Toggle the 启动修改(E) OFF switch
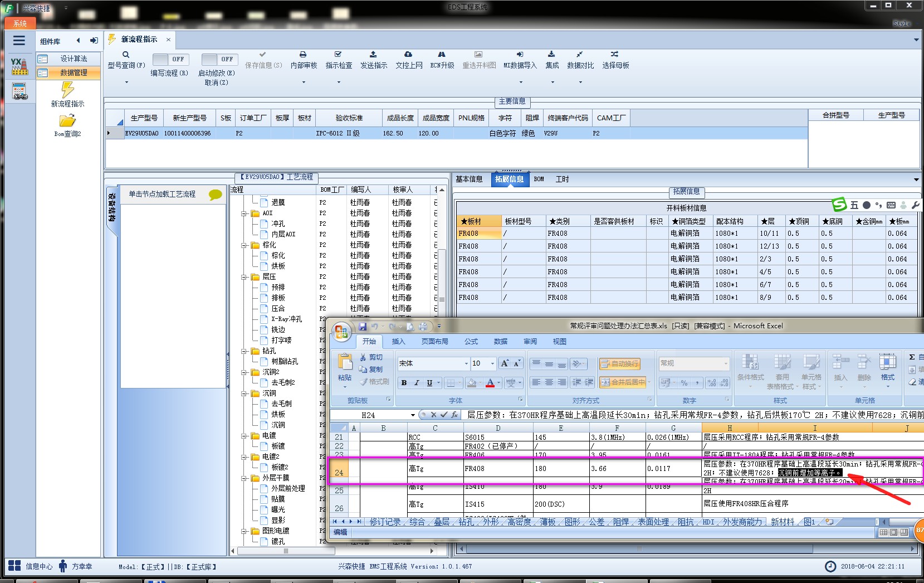The width and height of the screenshot is (924, 583). tap(219, 59)
